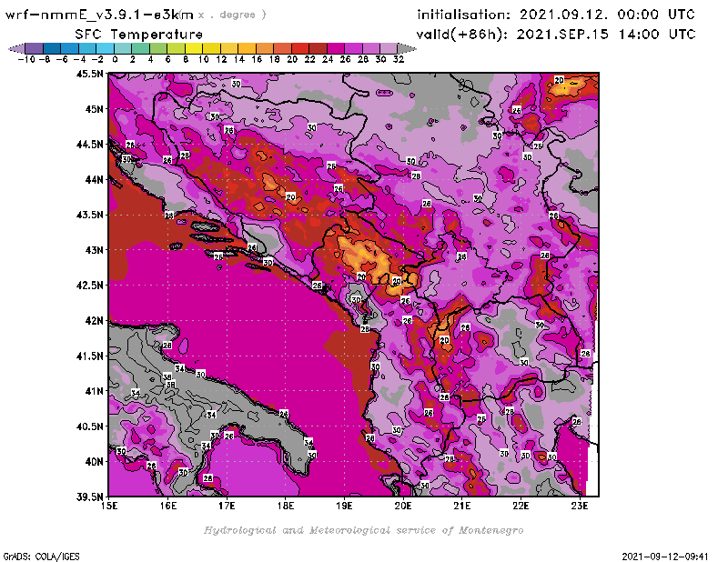Select the '18E' longitude axis label
Screen dimensions: 728x562
click(286, 506)
